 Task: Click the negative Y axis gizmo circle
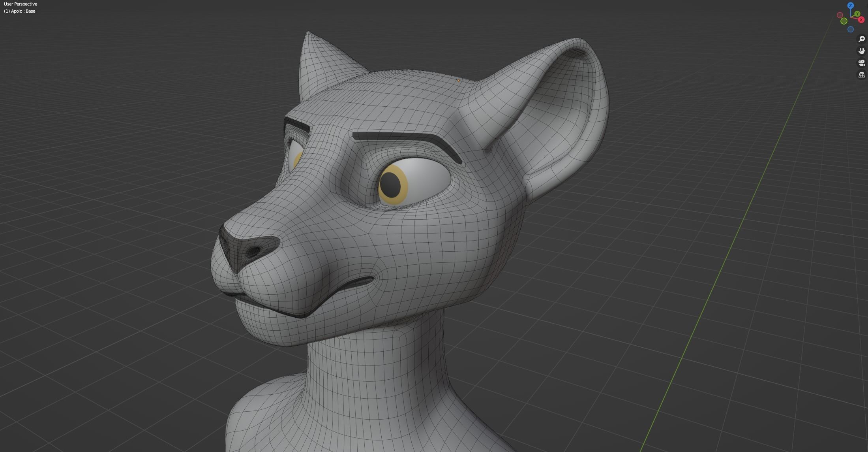coord(844,21)
